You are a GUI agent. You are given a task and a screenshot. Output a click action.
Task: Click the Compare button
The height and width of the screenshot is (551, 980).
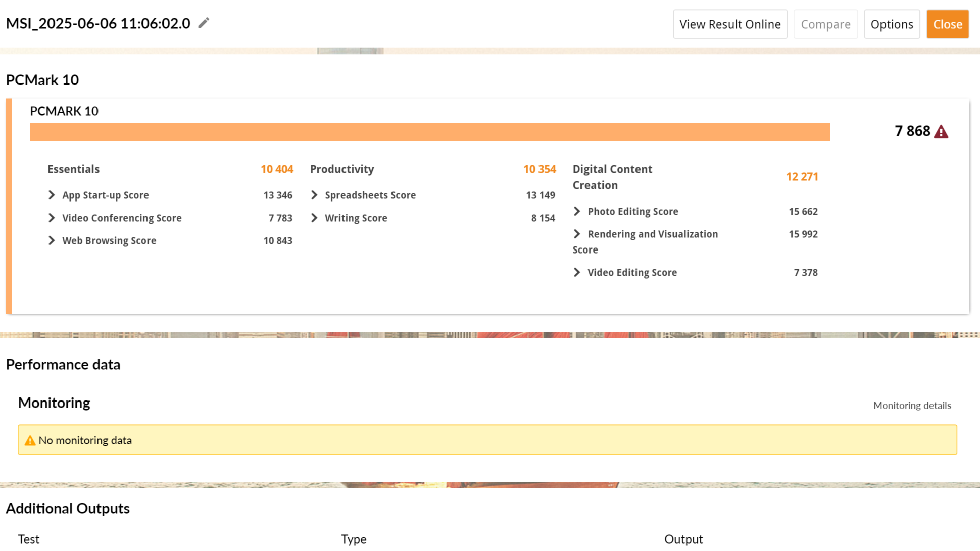[x=825, y=24]
